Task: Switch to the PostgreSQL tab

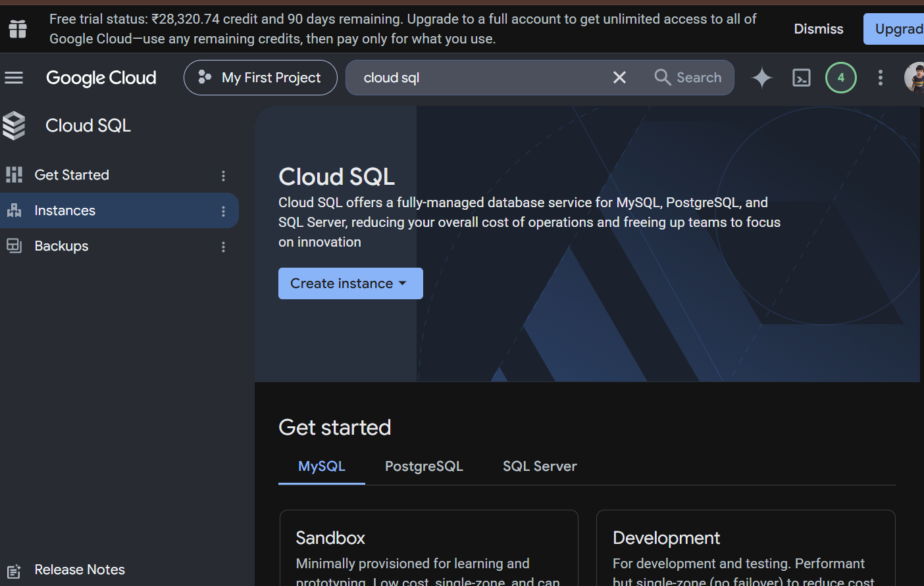Action: tap(424, 466)
